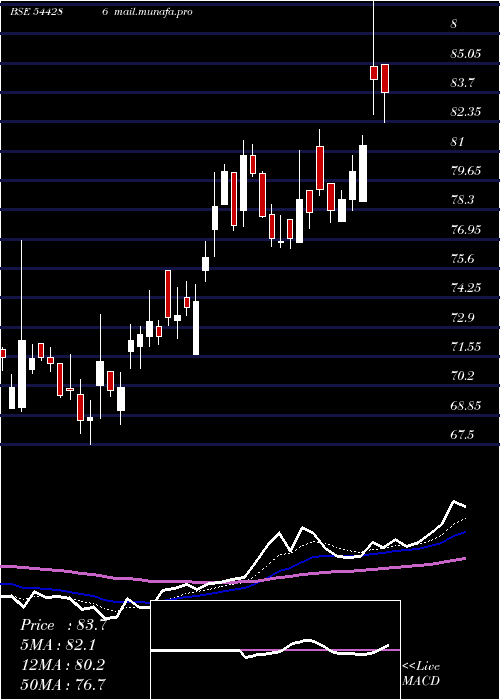Click the 83.7 price axis label
The height and width of the screenshot is (700, 500).
[x=462, y=83]
